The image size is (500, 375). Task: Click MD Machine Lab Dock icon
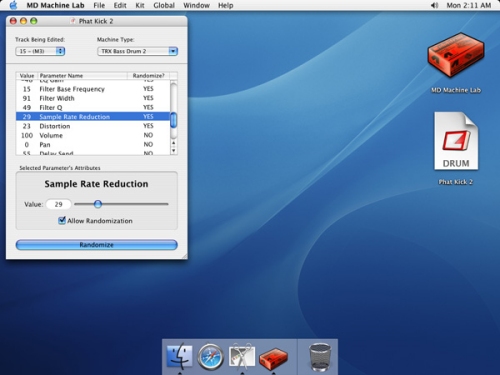coord(273,358)
